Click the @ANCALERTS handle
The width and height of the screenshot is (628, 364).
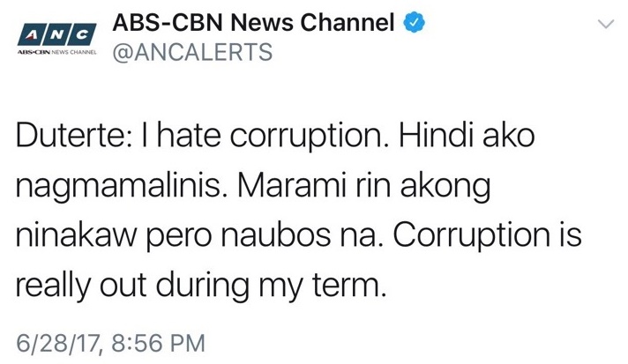[192, 52]
